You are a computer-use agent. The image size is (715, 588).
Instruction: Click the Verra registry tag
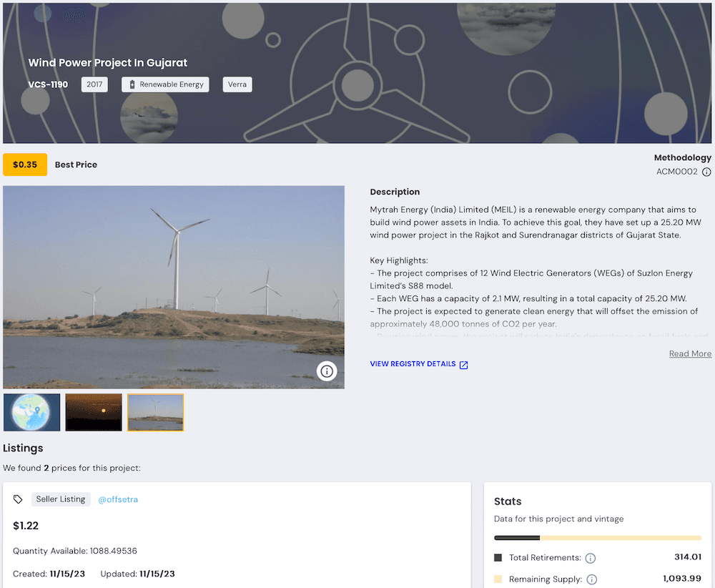tap(237, 84)
